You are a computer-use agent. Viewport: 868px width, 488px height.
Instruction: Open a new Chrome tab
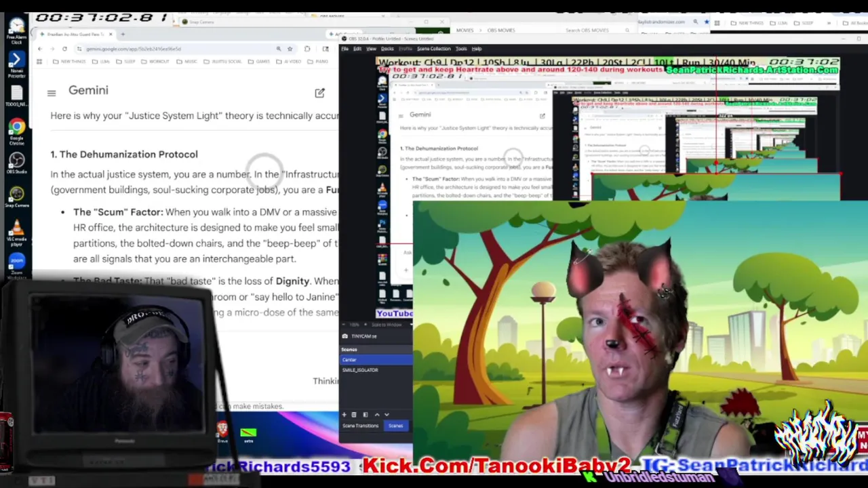[123, 34]
